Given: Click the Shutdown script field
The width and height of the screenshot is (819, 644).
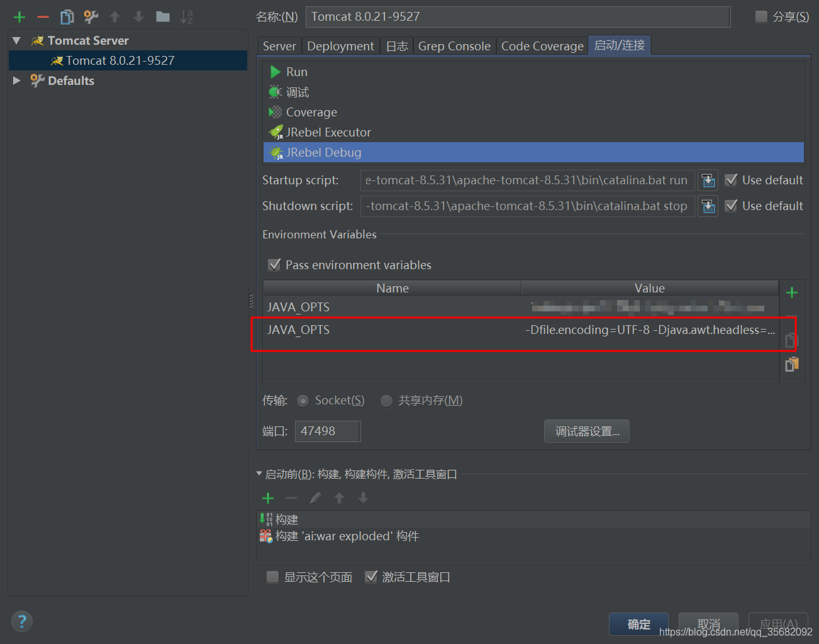Looking at the screenshot, I should tap(528, 206).
